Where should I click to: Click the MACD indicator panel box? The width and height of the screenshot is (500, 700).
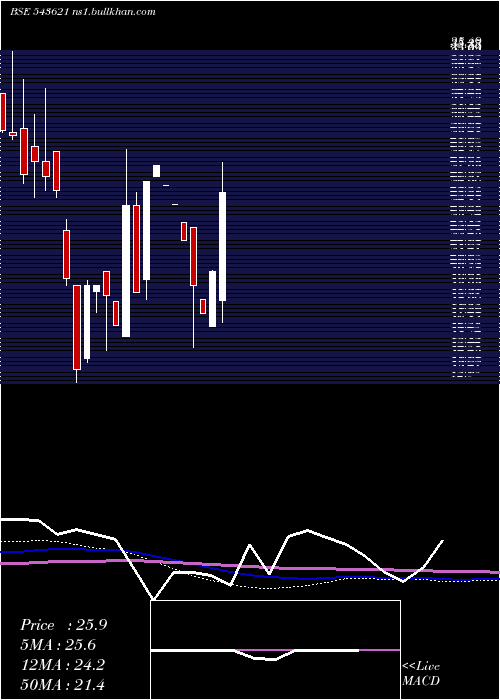pos(275,650)
